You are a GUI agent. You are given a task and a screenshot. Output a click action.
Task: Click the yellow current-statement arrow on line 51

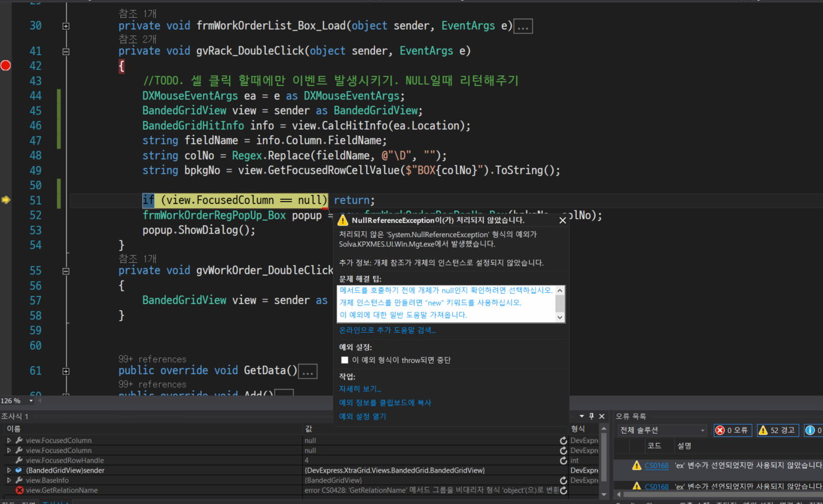pyautogui.click(x=6, y=200)
